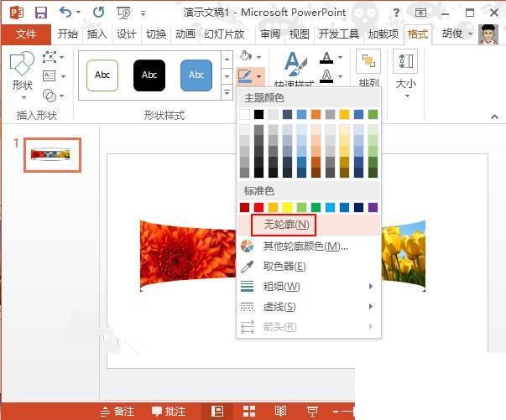Pick the red standard color swatch
This screenshot has width=506, height=420.
[x=258, y=207]
